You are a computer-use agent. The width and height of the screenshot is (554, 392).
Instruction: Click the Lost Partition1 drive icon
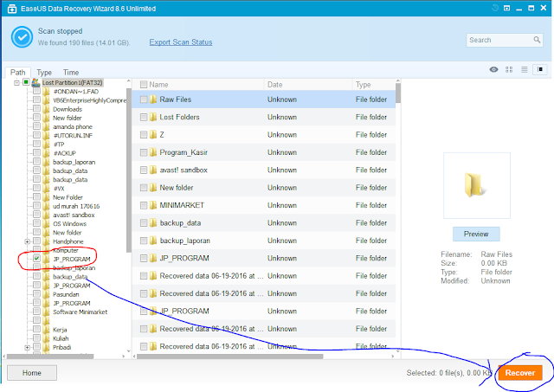click(35, 82)
